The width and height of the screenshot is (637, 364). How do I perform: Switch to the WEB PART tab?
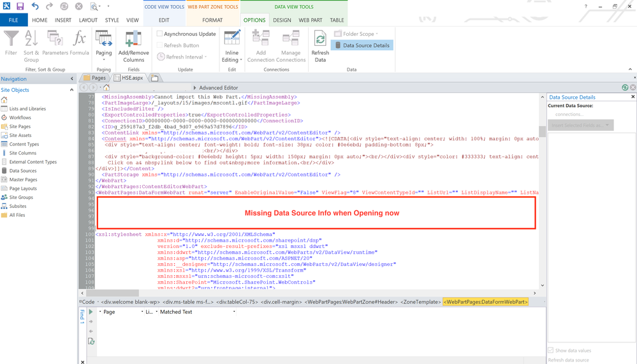tap(311, 20)
